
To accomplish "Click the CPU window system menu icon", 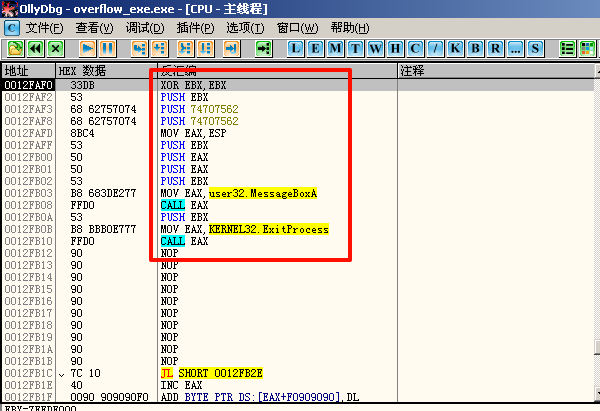I will [x=12, y=28].
